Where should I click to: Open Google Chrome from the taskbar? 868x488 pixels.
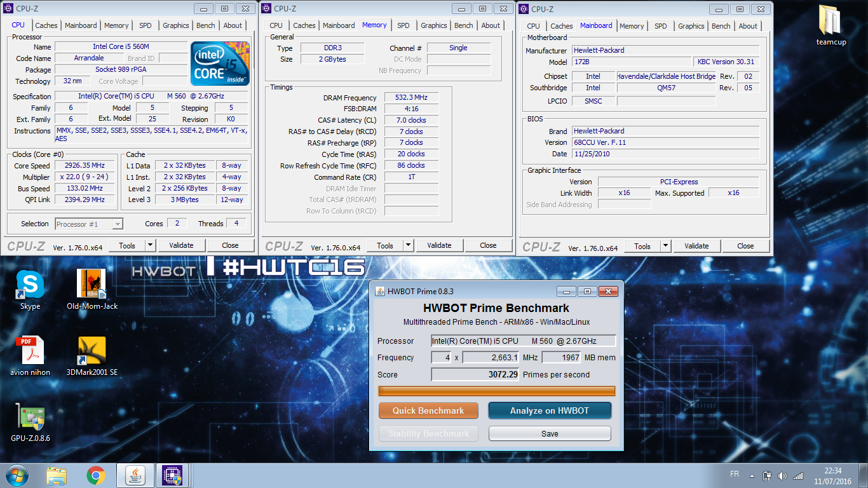pos(96,475)
